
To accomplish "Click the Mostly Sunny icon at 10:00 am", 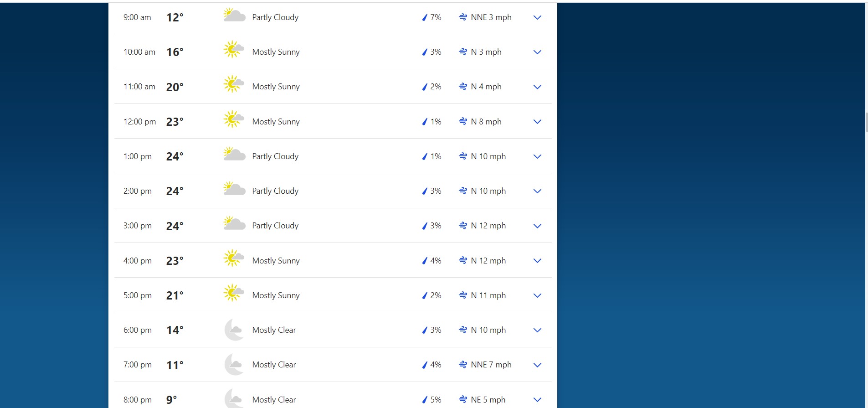I will click(x=234, y=49).
